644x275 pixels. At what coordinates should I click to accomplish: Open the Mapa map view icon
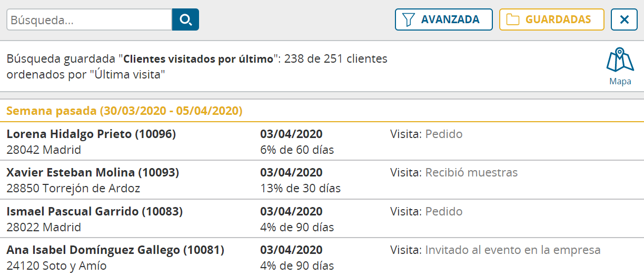point(620,66)
